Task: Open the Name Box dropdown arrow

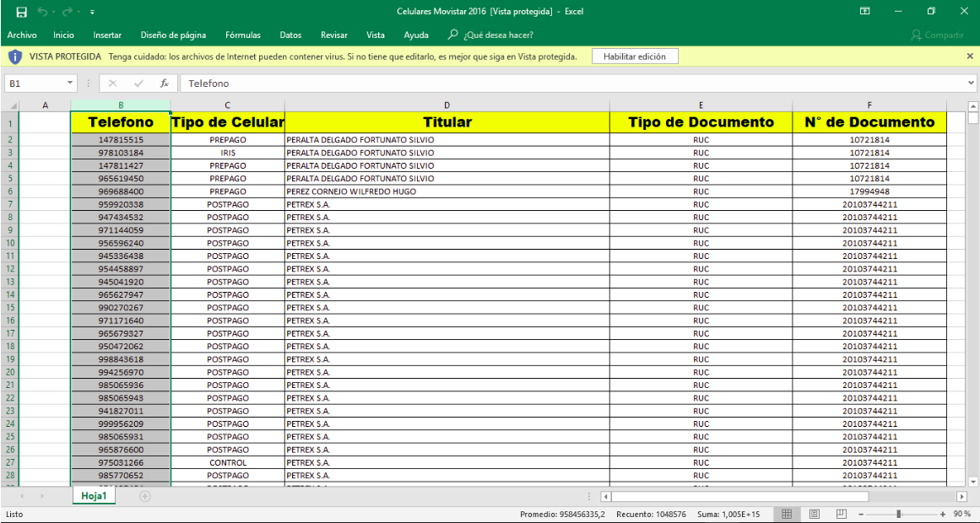Action: [70, 84]
